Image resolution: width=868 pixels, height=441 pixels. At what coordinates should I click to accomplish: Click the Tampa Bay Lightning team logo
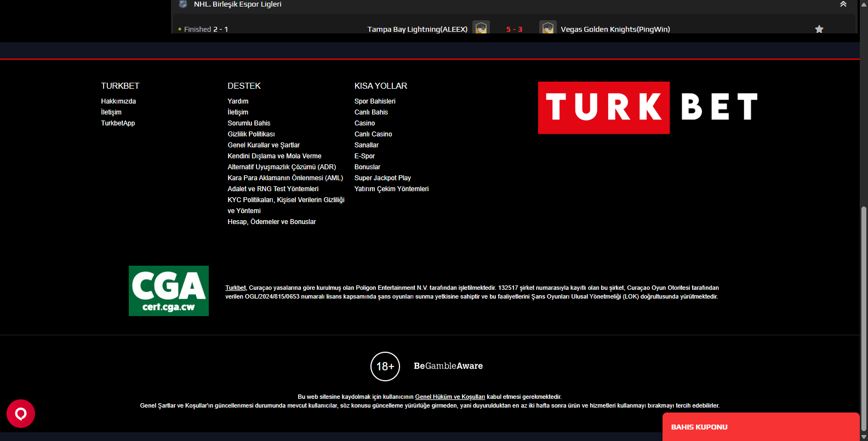pos(481,27)
